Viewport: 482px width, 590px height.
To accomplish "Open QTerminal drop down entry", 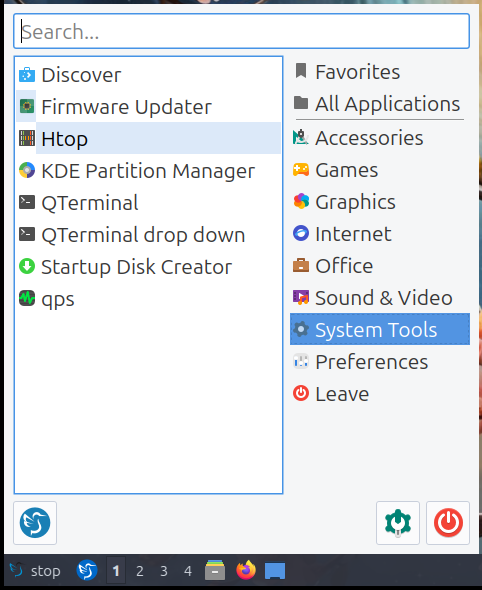I will click(x=148, y=234).
